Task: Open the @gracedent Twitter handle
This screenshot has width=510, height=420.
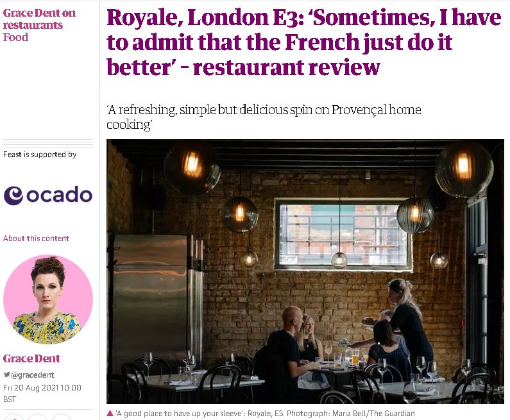Action: click(33, 375)
